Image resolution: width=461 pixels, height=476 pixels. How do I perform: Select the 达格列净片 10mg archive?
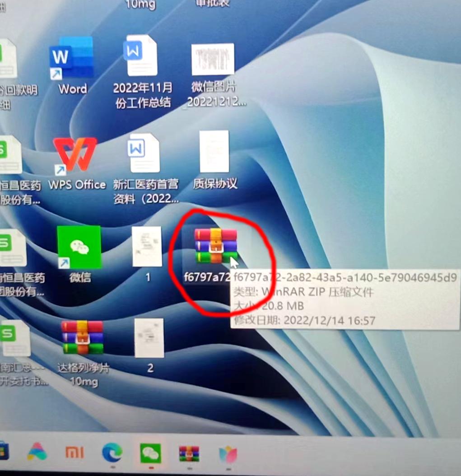point(82,337)
